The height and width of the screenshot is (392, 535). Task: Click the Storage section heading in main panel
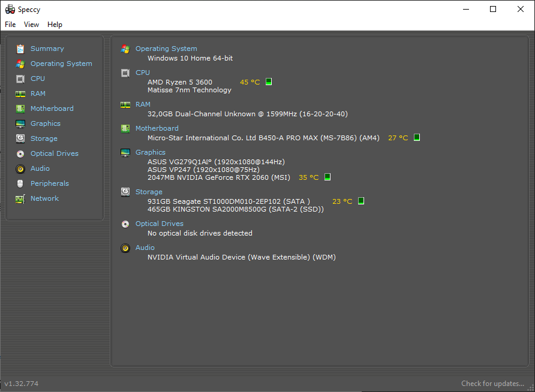149,192
